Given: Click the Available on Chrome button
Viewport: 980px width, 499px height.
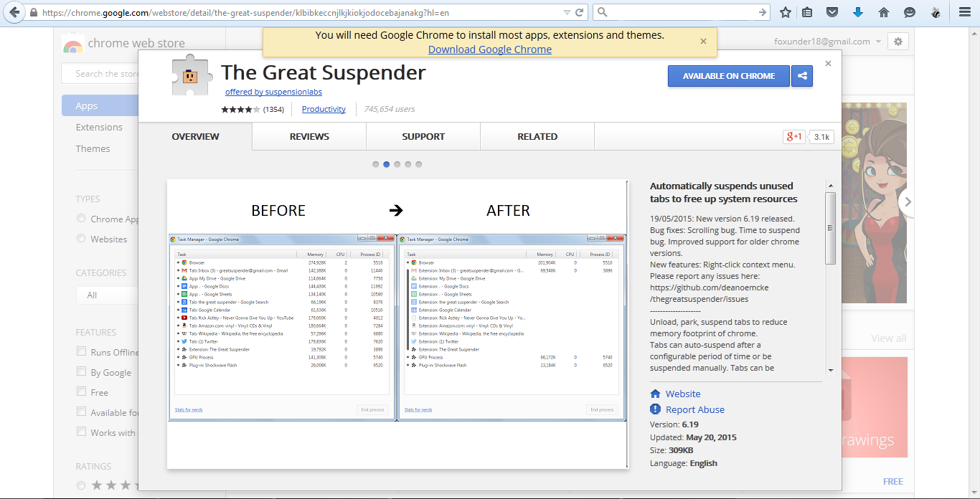Looking at the screenshot, I should click(729, 76).
